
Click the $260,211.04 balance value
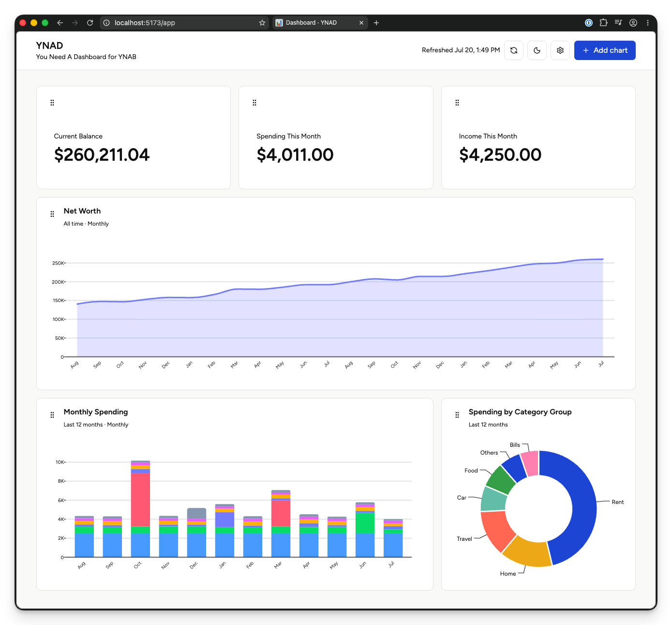click(x=102, y=155)
